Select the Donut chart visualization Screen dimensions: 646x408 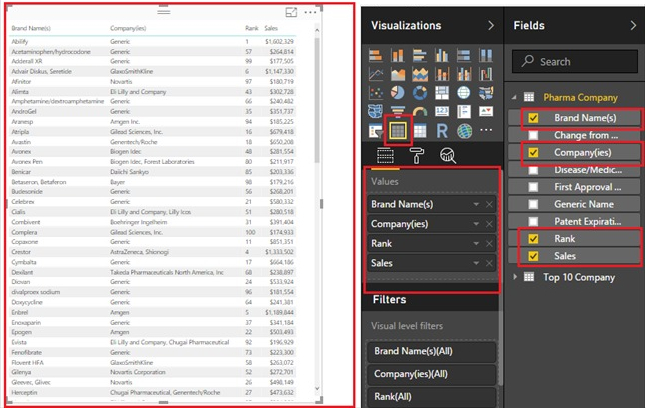click(x=420, y=93)
